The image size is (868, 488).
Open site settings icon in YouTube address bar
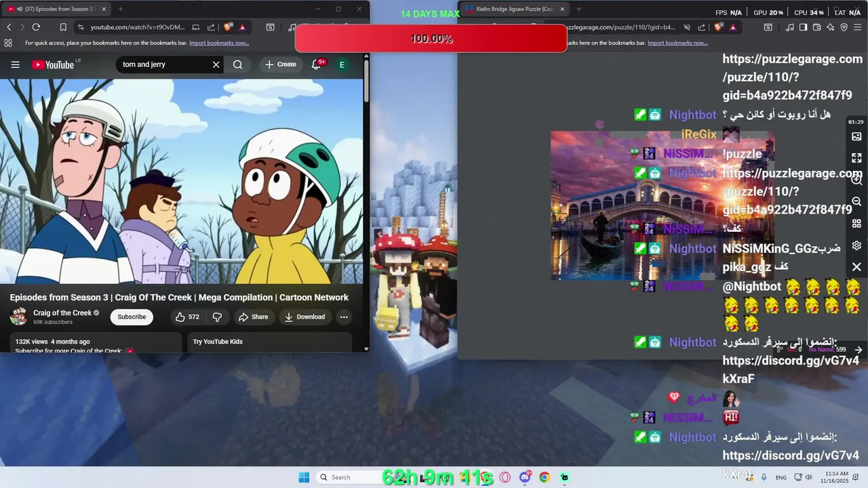pyautogui.click(x=81, y=27)
